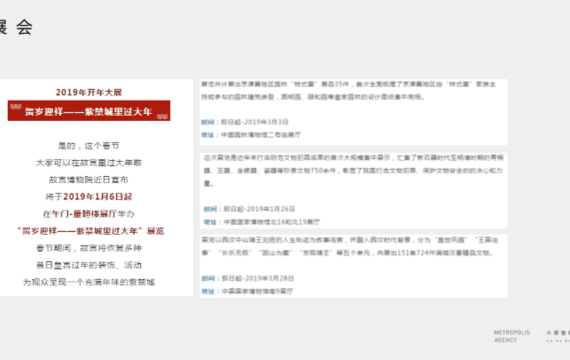This screenshot has width=570, height=360.
Task: Click the line 故宫博物院近日宣布
Action: click(89, 180)
